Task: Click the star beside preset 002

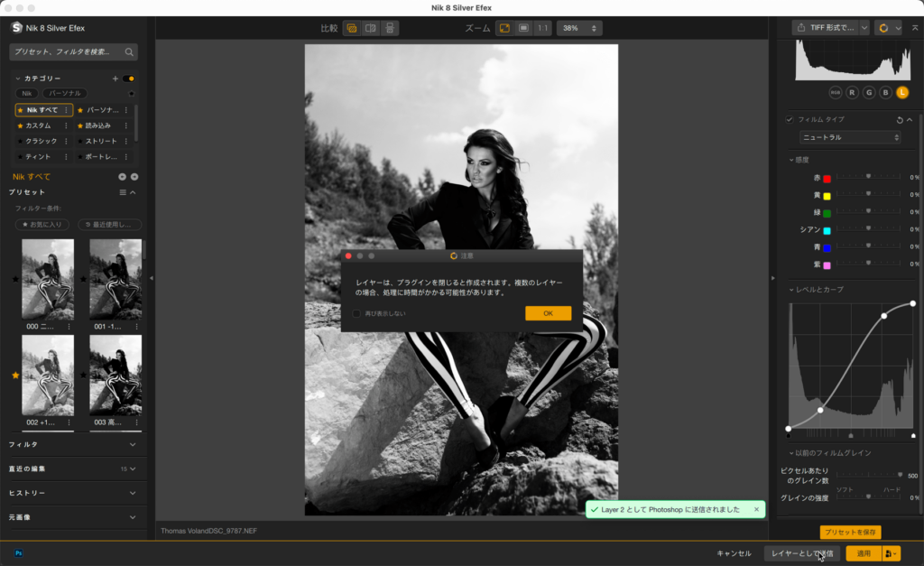Action: tap(15, 375)
